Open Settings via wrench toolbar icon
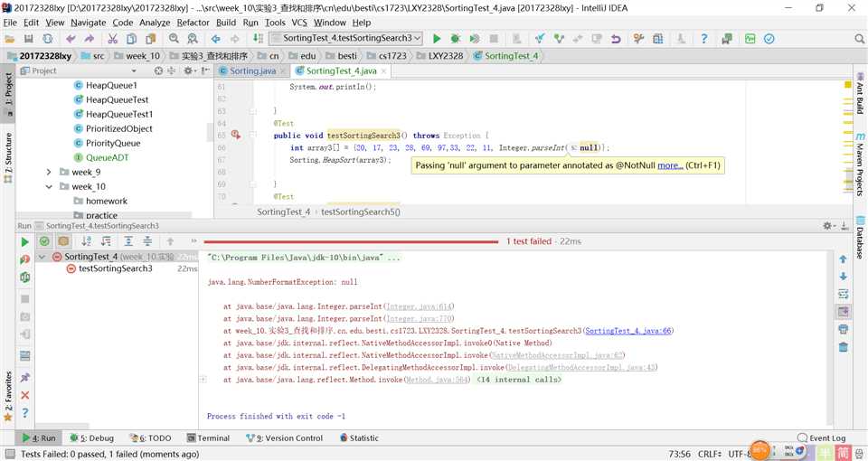The image size is (868, 461). (x=639, y=38)
